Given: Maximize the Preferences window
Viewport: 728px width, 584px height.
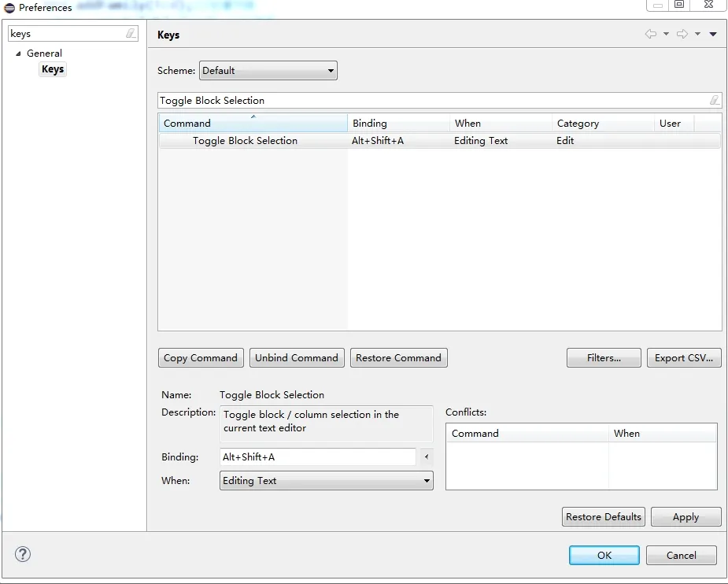Looking at the screenshot, I should click(x=679, y=5).
